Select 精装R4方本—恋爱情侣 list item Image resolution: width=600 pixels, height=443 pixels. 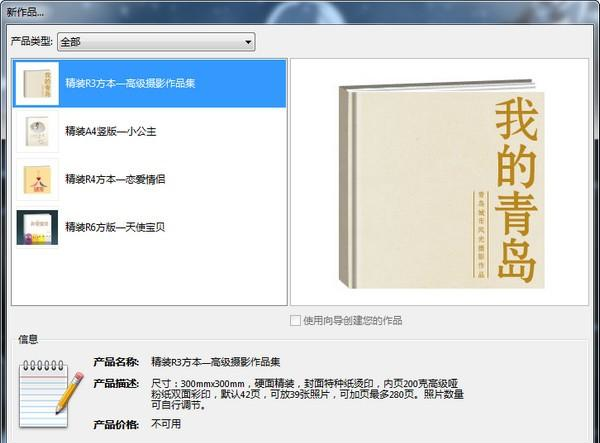tap(149, 179)
